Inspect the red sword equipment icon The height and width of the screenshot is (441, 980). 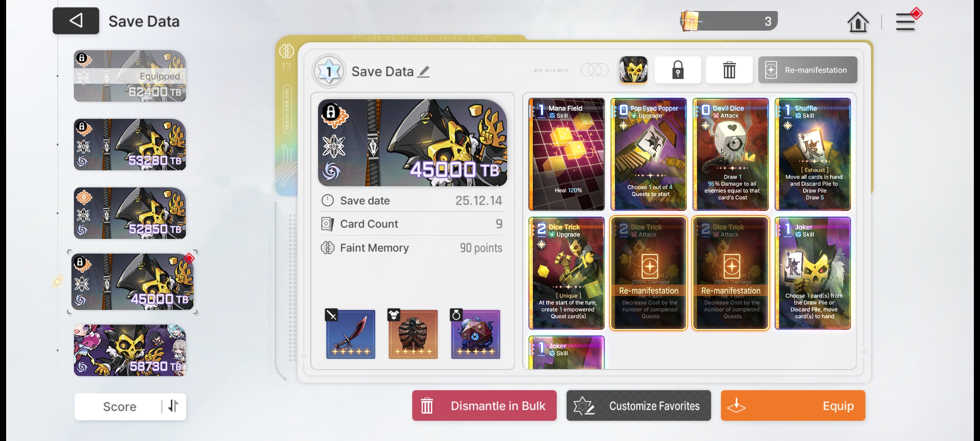[x=350, y=334]
